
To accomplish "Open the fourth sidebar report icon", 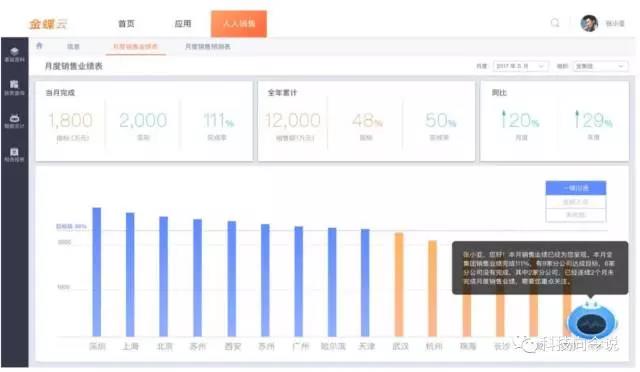I will (14, 151).
